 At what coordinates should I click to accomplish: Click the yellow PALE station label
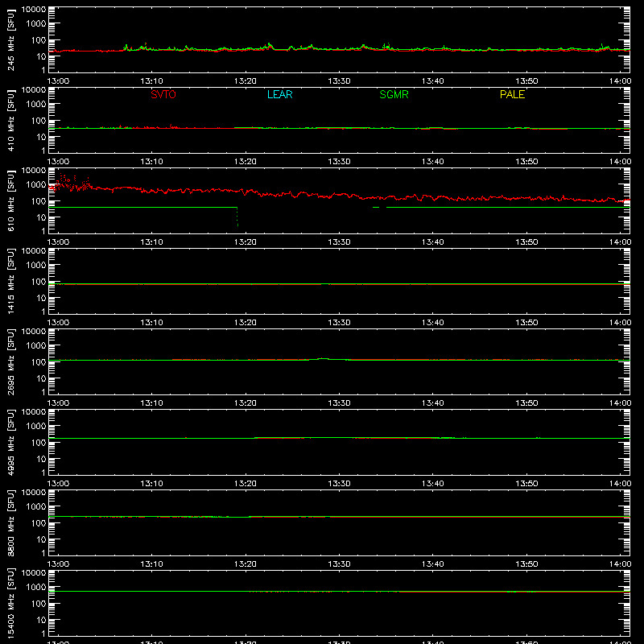512,94
